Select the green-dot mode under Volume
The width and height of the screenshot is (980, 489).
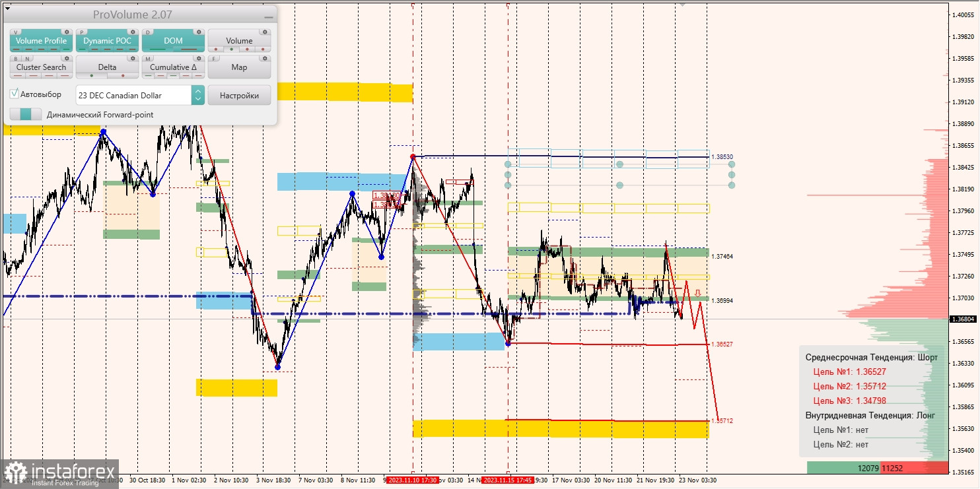coord(230,49)
